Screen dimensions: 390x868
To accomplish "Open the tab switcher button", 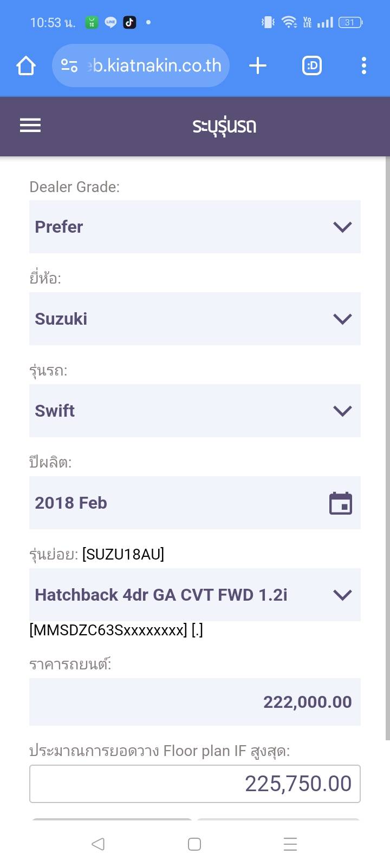I will [x=311, y=66].
